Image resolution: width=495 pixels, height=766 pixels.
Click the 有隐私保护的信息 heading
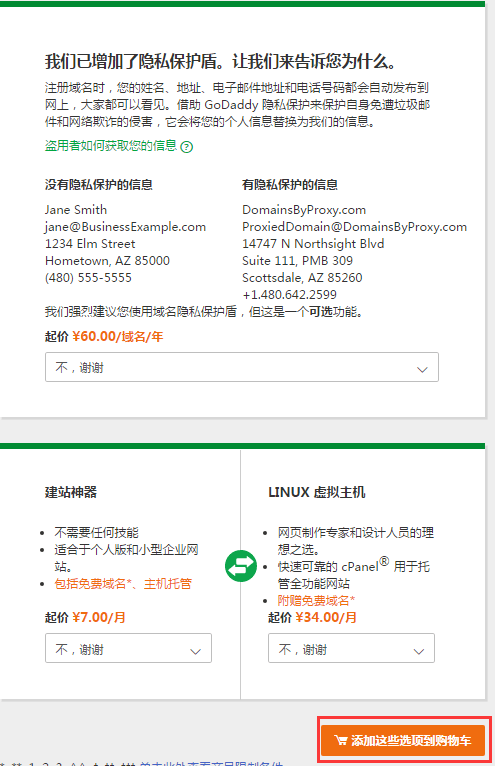(290, 185)
